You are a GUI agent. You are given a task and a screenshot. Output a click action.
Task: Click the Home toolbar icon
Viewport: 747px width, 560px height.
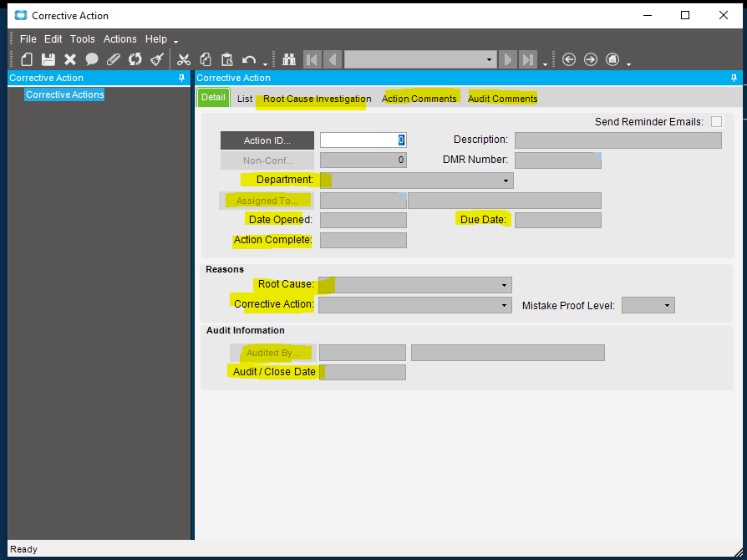pyautogui.click(x=612, y=59)
